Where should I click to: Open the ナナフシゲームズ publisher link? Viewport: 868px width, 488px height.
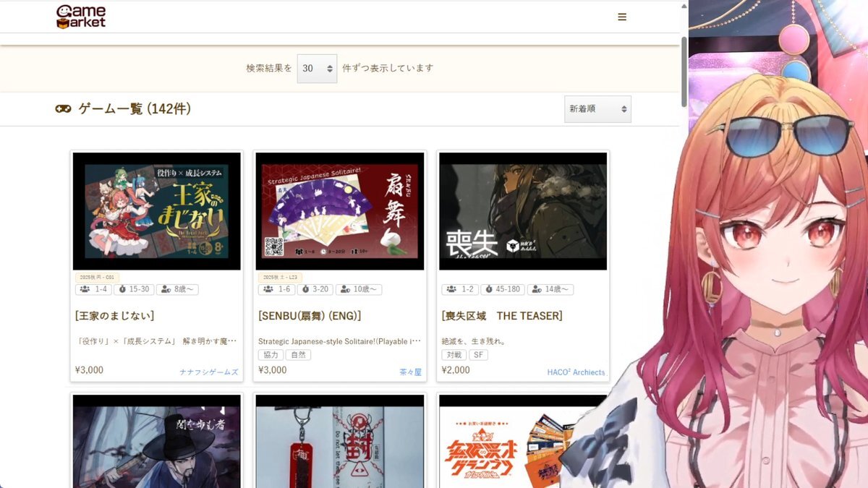pyautogui.click(x=209, y=372)
